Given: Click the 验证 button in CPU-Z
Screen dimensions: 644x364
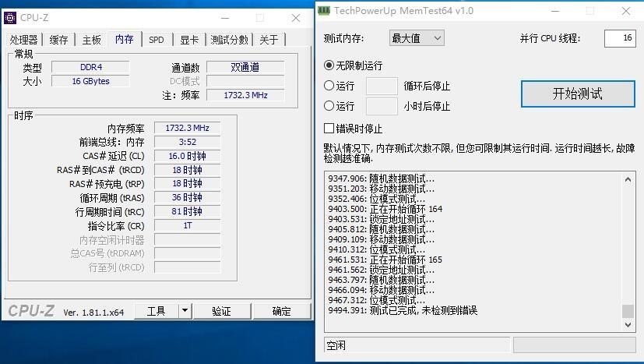Looking at the screenshot, I should click(x=222, y=311).
